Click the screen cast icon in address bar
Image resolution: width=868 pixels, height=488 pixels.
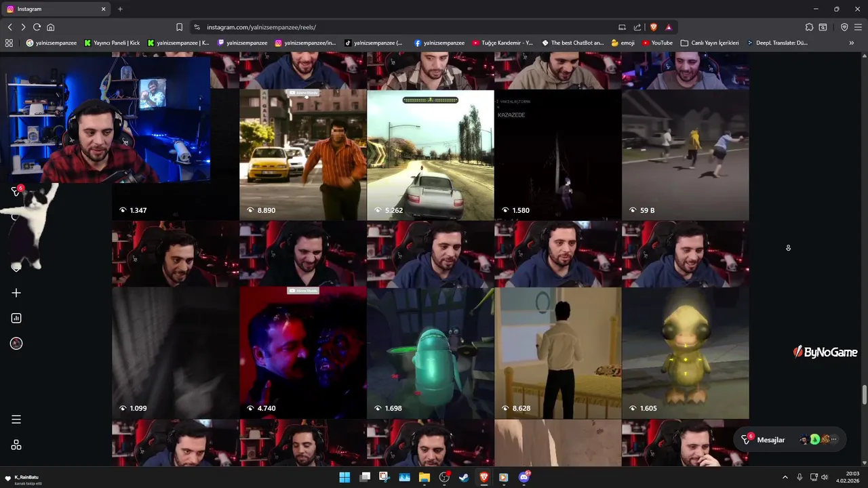[622, 27]
